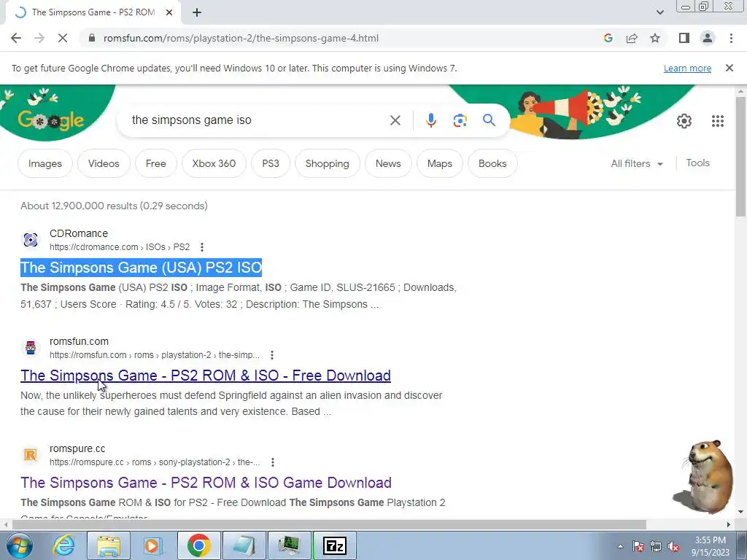Filter results by News
The image size is (747, 560).
coord(388,163)
